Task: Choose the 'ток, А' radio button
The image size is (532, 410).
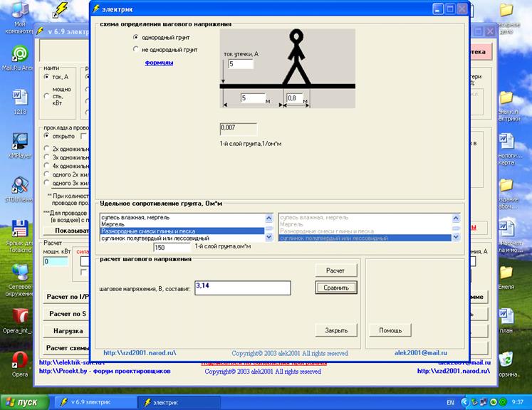Action: [47, 77]
